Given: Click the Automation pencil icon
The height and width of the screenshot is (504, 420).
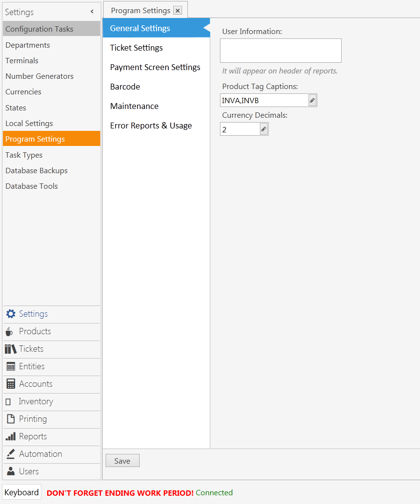Looking at the screenshot, I should [10, 454].
